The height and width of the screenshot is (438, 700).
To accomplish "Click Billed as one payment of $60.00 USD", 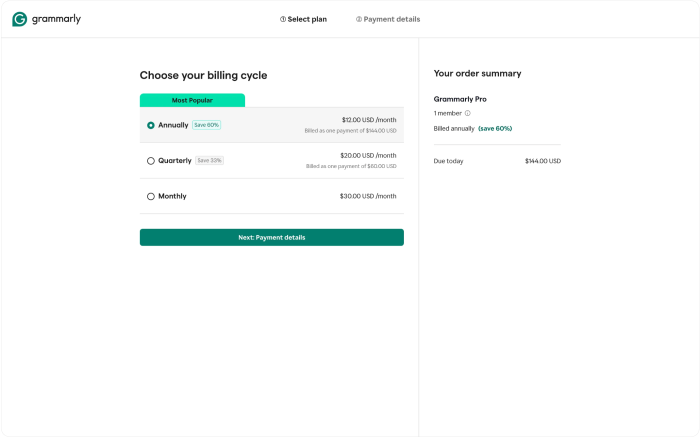I will tap(351, 167).
